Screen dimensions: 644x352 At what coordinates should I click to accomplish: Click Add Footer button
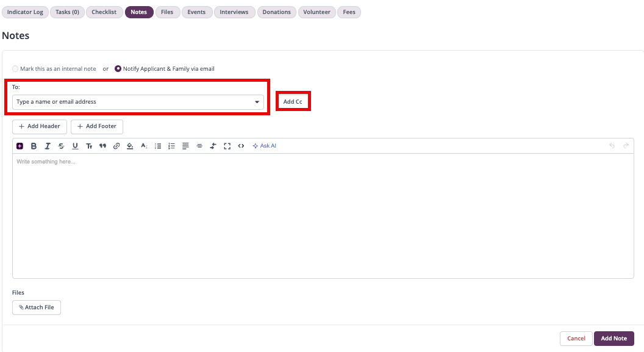[97, 126]
